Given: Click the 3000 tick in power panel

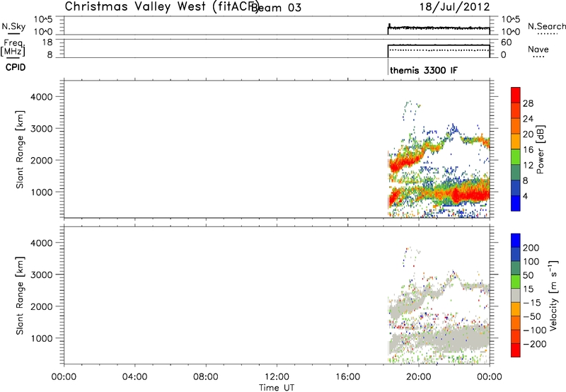Looking at the screenshot, I should (x=41, y=129).
